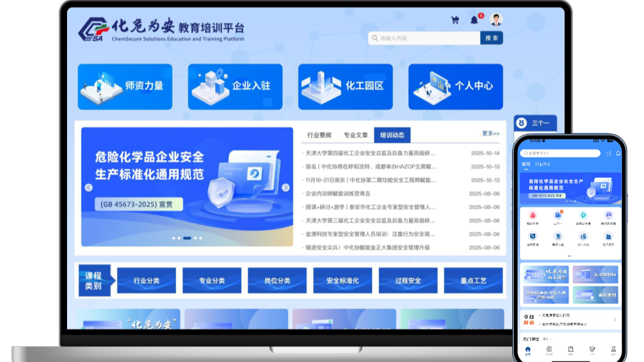Click the 搜索 search button
This screenshot has width=644, height=362.
[x=491, y=38]
